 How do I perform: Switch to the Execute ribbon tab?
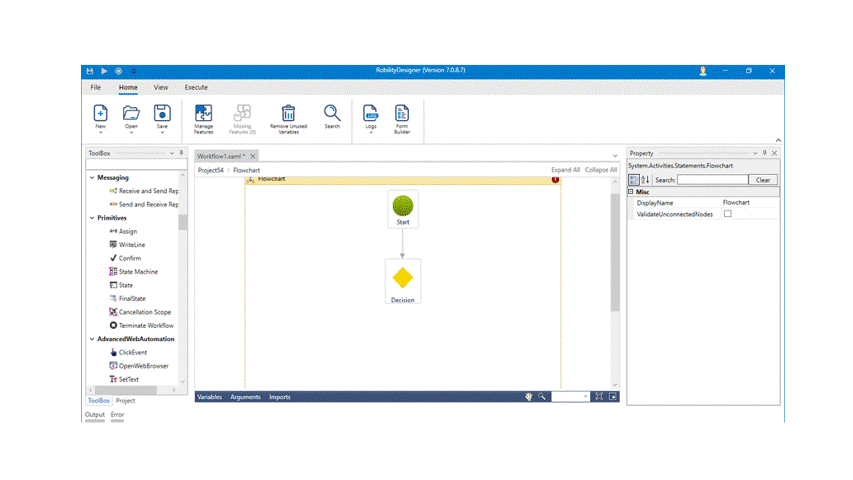pos(196,88)
